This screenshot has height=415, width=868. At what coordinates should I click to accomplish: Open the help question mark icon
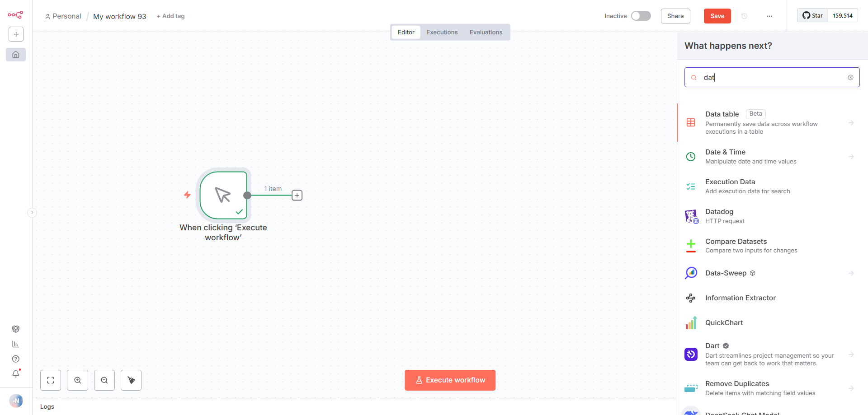(16, 359)
